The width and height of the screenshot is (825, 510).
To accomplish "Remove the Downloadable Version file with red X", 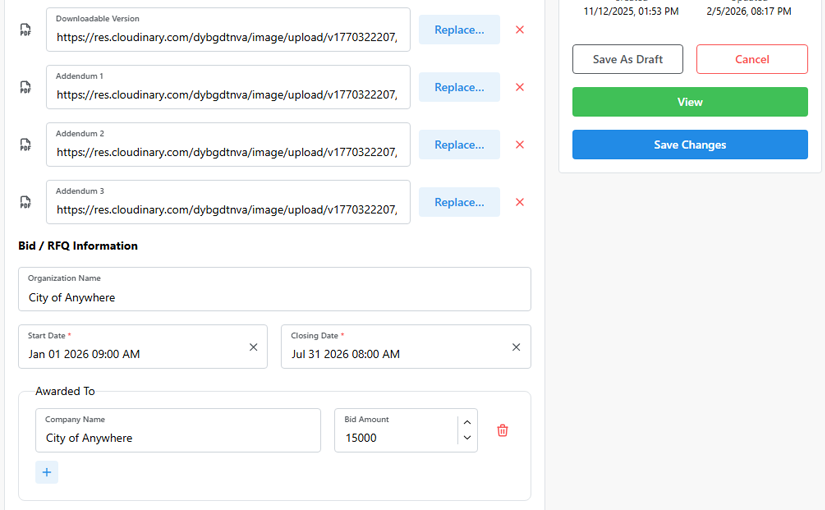I will click(x=520, y=30).
